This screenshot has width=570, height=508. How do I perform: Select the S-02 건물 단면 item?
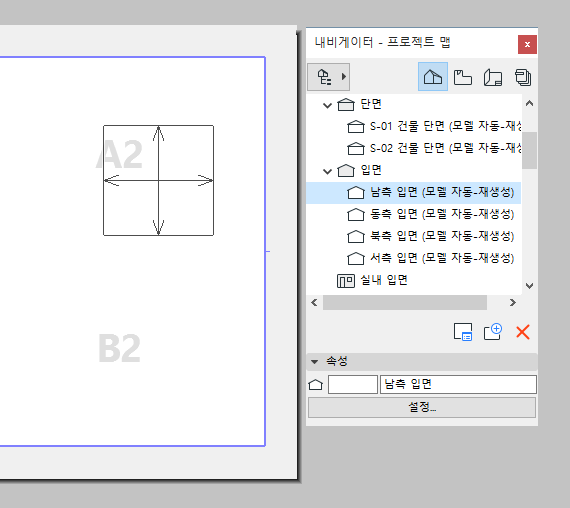click(446, 148)
